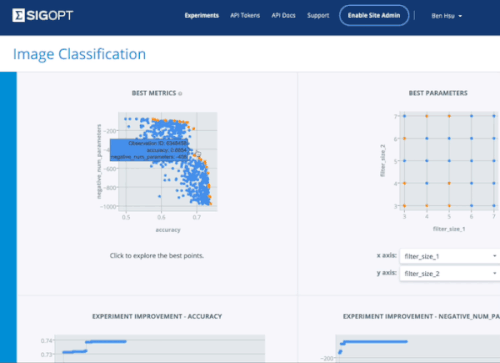Image resolution: width=500 pixels, height=363 pixels.
Task: Click the info icon beside Best Metrics
Action: tap(180, 94)
